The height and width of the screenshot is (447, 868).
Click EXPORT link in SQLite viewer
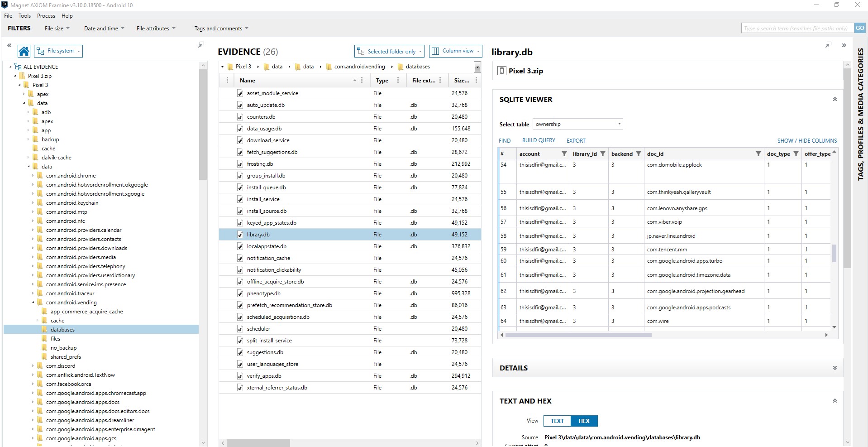tap(576, 141)
